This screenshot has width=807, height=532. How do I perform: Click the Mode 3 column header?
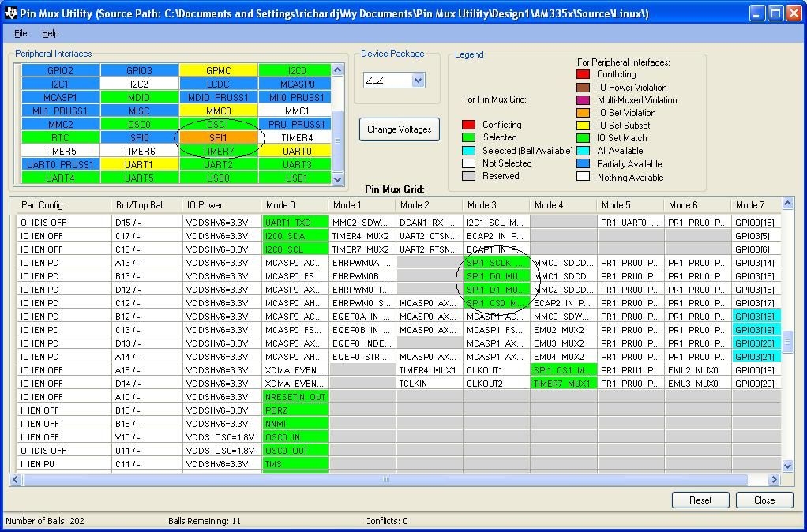496,205
